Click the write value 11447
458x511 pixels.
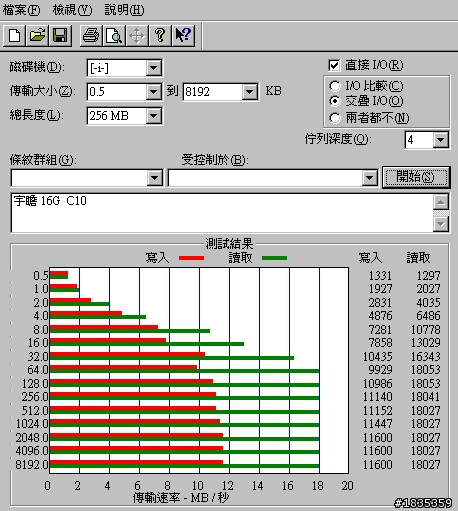pyautogui.click(x=377, y=424)
